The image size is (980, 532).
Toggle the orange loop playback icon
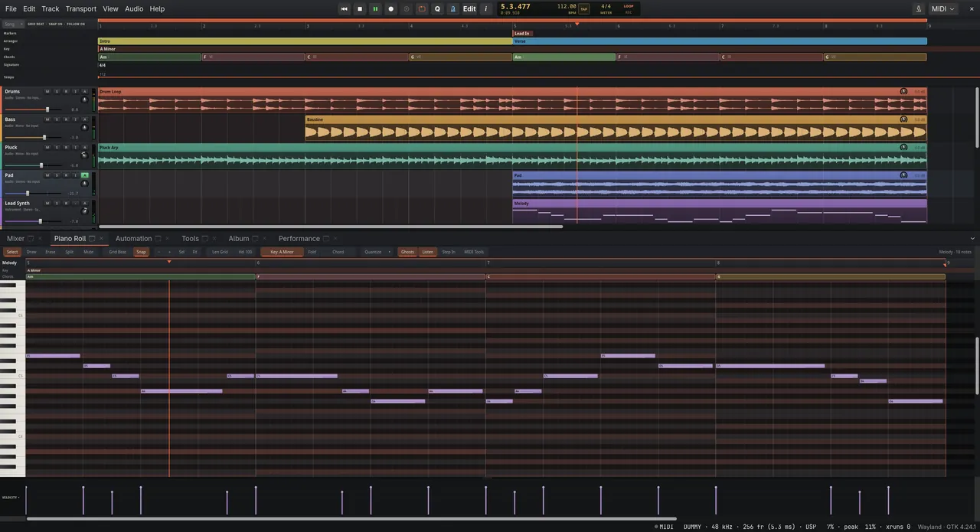pyautogui.click(x=422, y=9)
